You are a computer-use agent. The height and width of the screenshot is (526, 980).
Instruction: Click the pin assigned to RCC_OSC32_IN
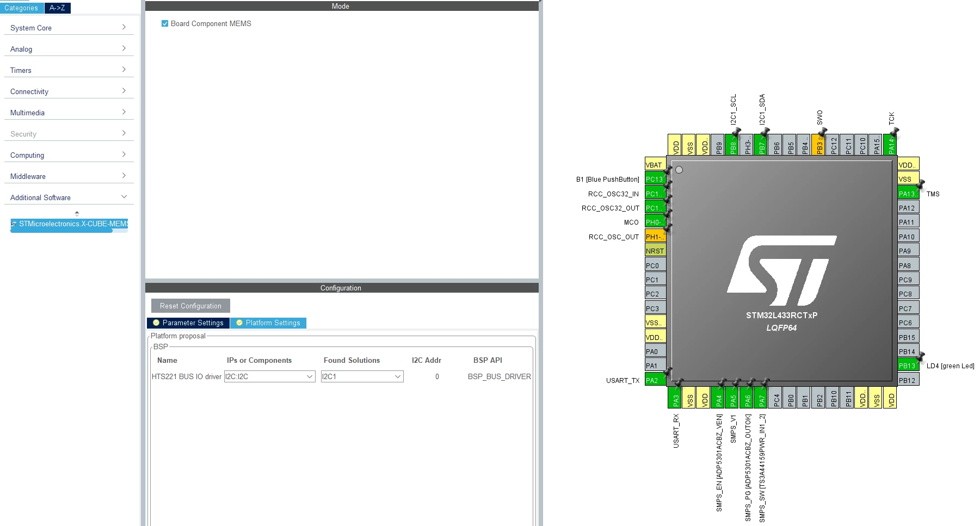(655, 194)
